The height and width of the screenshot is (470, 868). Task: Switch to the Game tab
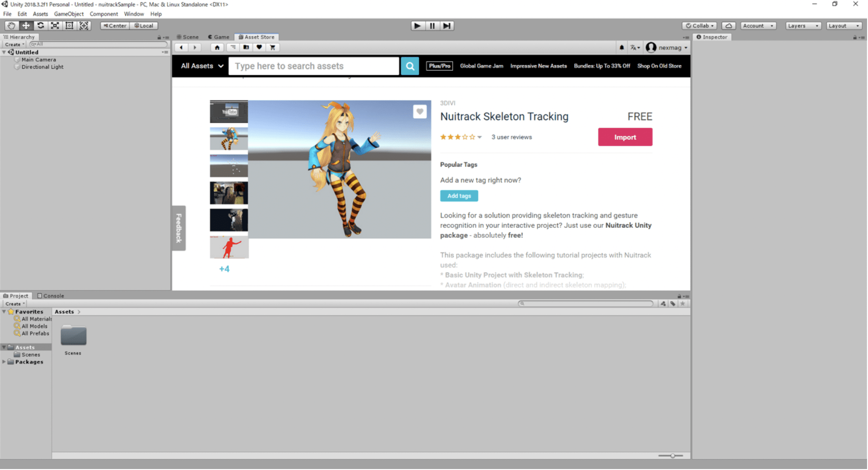218,37
